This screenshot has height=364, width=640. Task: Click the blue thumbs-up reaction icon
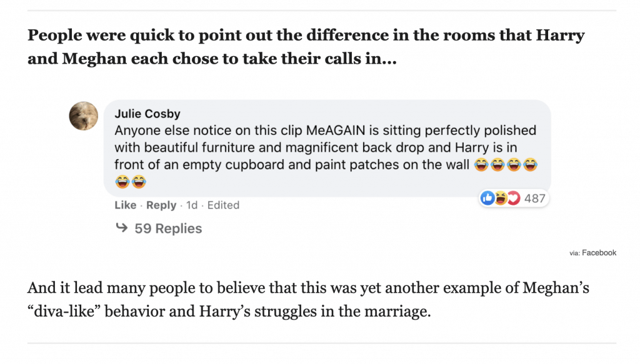(487, 198)
